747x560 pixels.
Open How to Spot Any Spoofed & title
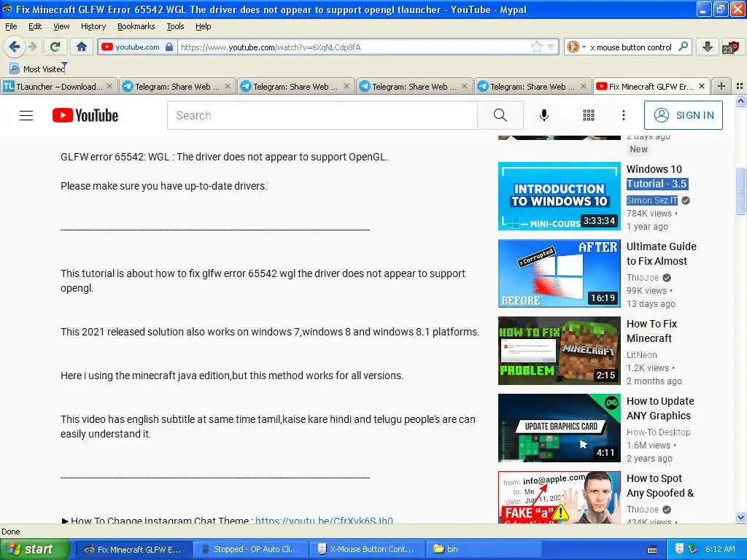[660, 486]
